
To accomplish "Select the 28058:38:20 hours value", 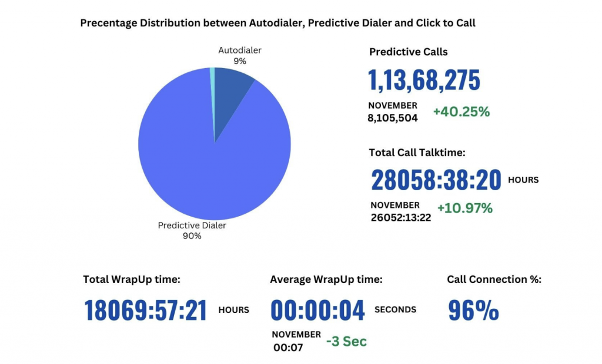I will click(x=436, y=180).
